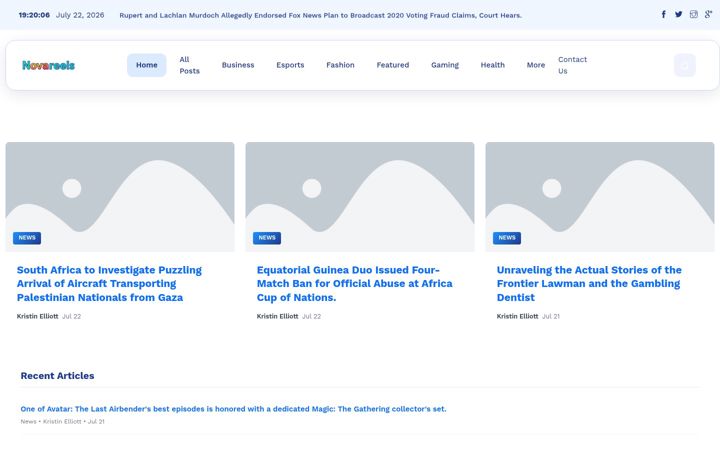The image size is (720, 450).
Task: Click NEWS badge on Equatorial Guinea card
Action: tap(267, 238)
